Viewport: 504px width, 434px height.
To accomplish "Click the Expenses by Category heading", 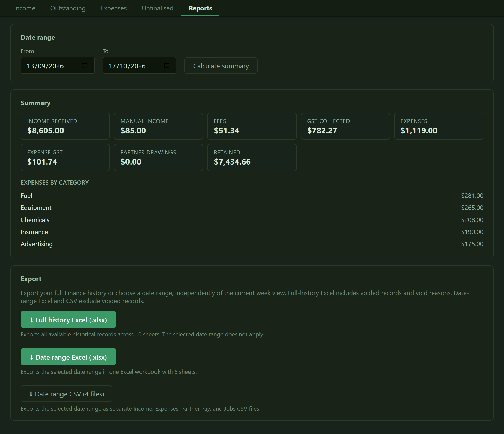I will pos(55,183).
